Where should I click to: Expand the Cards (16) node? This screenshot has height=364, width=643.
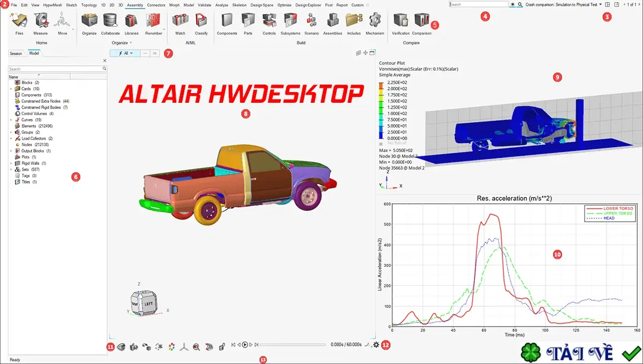click(11, 89)
